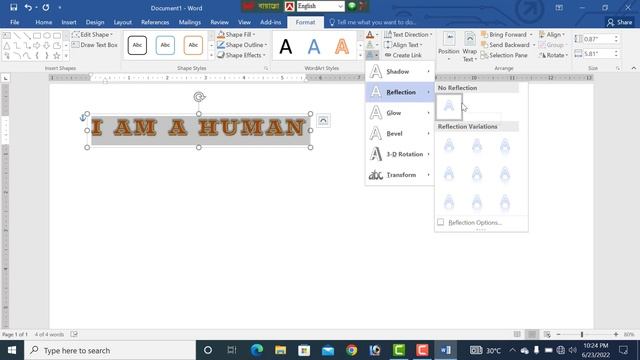This screenshot has height=360, width=640.
Task: Open the Review tab
Action: 220,22
